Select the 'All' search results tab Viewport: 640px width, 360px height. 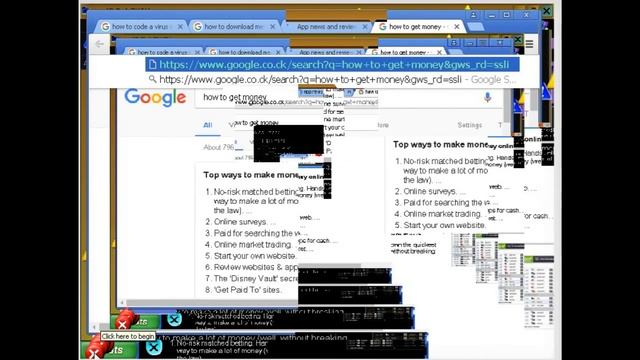(x=208, y=125)
